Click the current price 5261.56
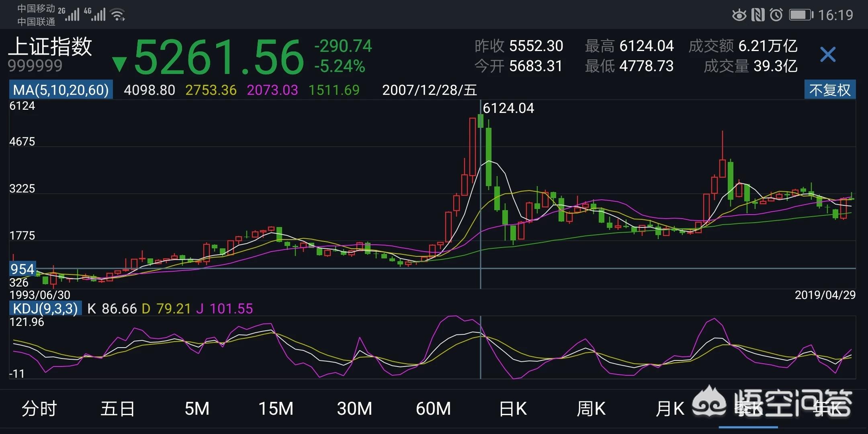The height and width of the screenshot is (434, 868). tap(219, 57)
